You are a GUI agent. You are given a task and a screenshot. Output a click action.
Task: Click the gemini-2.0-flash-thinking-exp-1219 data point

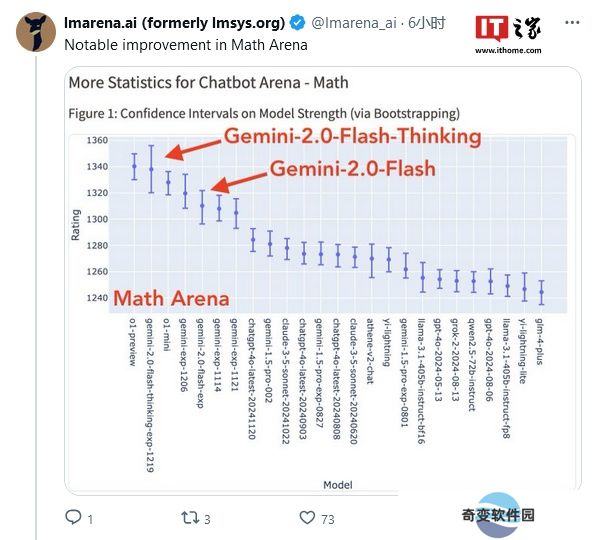tap(151, 169)
